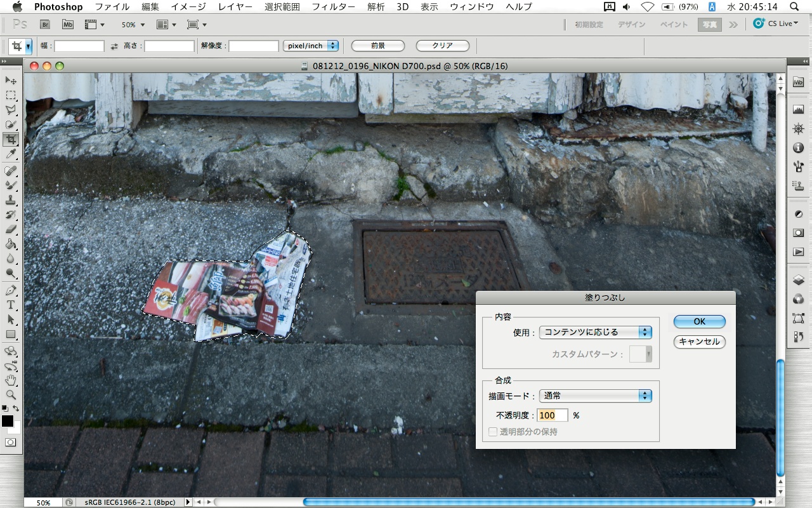Open the 描画モード blend mode dropdown
Viewport: 812px width, 508px height.
click(596, 396)
